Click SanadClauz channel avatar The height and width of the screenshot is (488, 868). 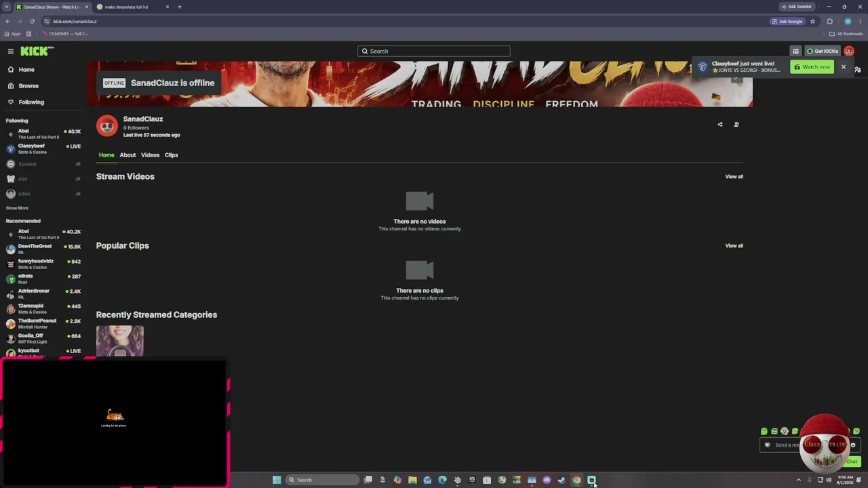[107, 126]
